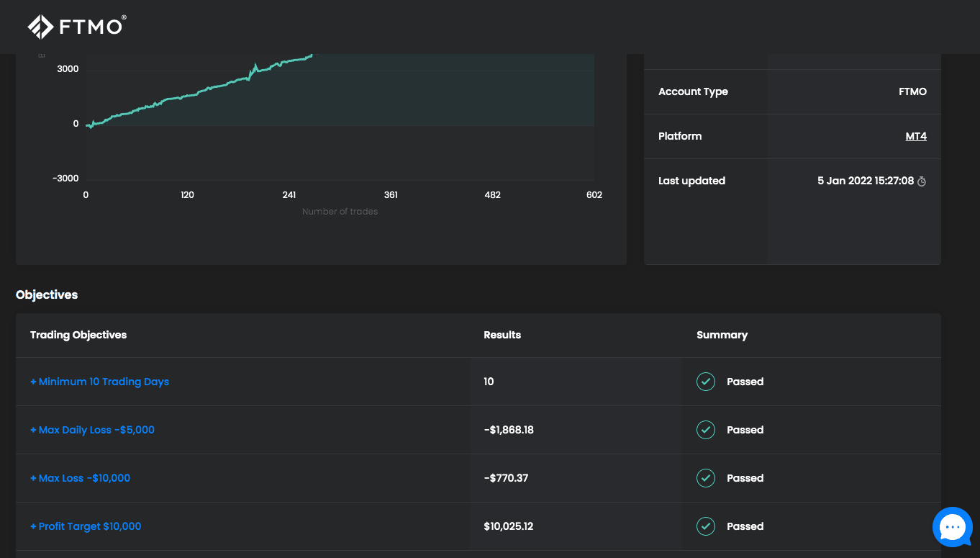Click the Results column header
980x558 pixels.
click(x=502, y=335)
